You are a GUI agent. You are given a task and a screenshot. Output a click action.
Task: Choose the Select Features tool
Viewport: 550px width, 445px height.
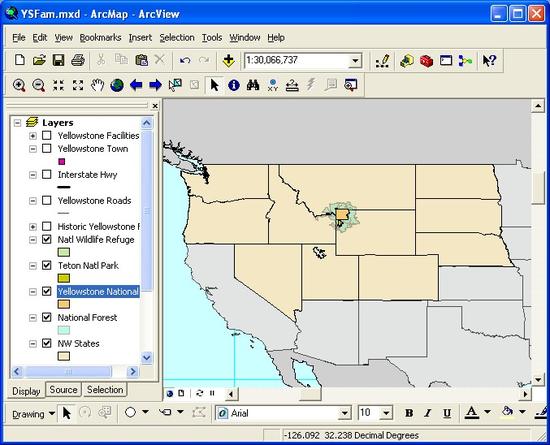tap(175, 85)
